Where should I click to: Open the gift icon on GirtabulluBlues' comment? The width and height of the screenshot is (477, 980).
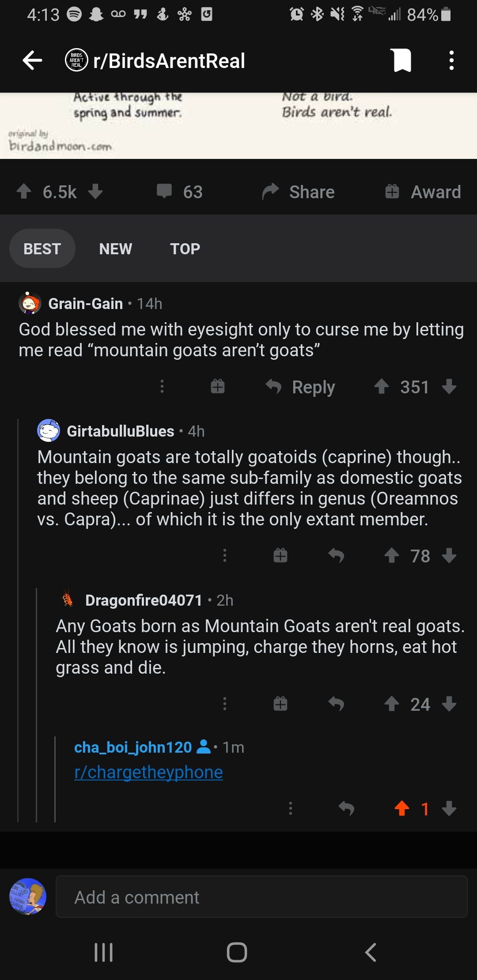(x=280, y=555)
